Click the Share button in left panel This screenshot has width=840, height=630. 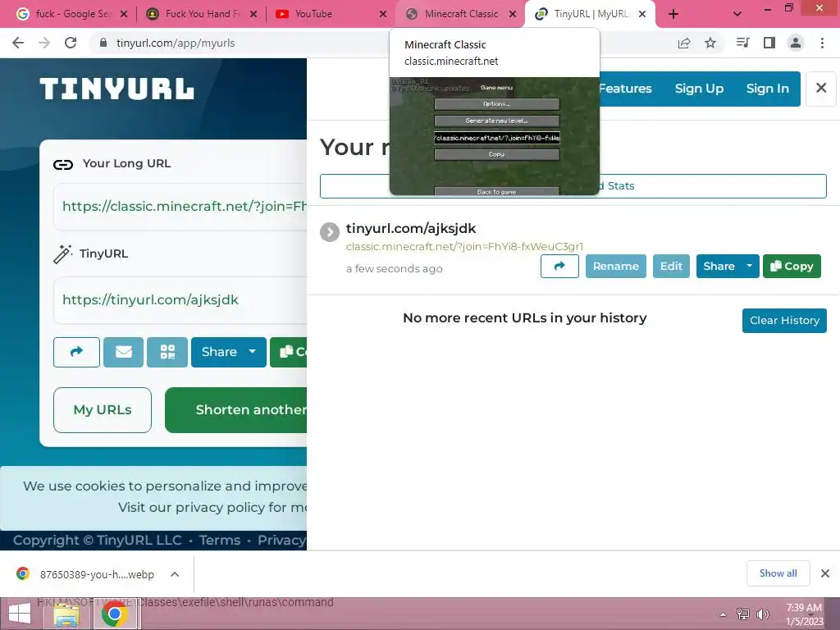coord(218,352)
